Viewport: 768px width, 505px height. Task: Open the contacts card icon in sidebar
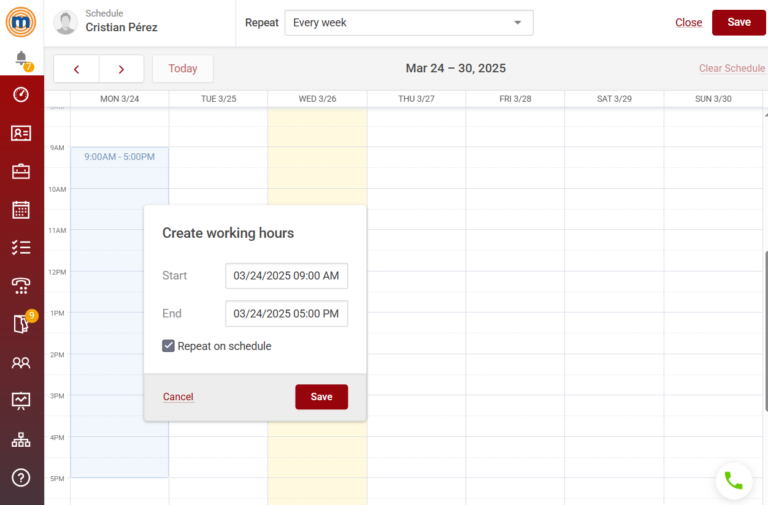21,133
